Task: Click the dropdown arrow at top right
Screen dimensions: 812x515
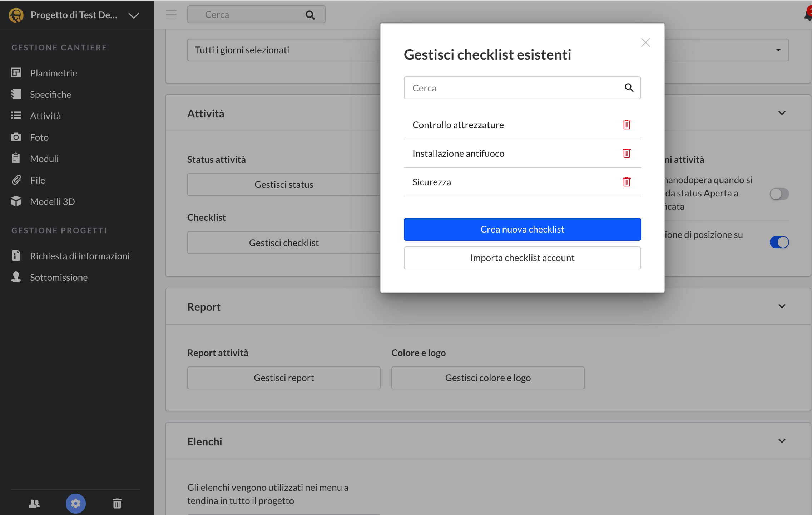Action: click(x=778, y=50)
